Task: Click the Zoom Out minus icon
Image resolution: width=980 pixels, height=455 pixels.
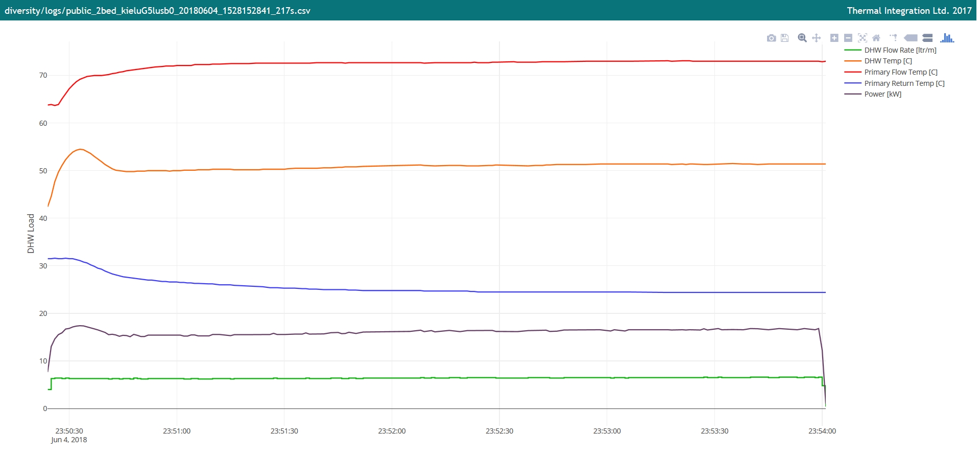Action: (x=848, y=38)
